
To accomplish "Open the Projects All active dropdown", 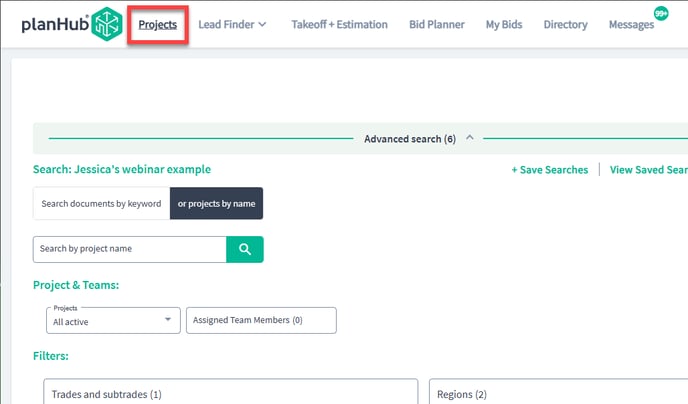I will coord(113,320).
